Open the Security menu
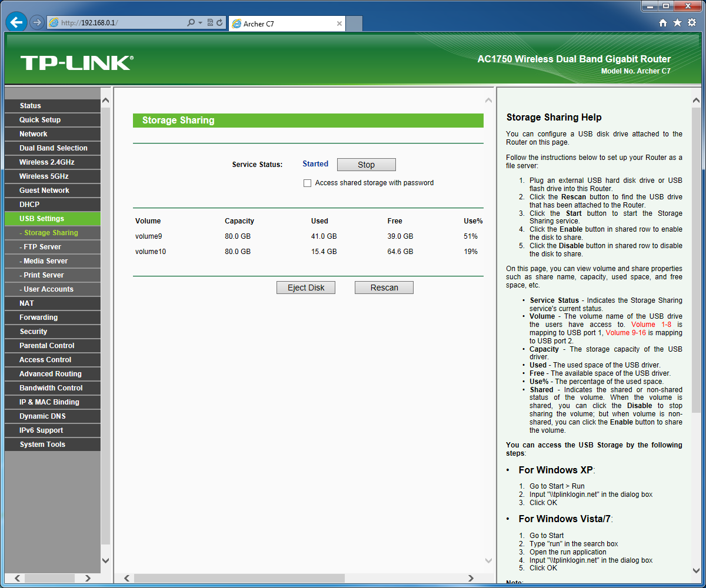 click(x=52, y=332)
